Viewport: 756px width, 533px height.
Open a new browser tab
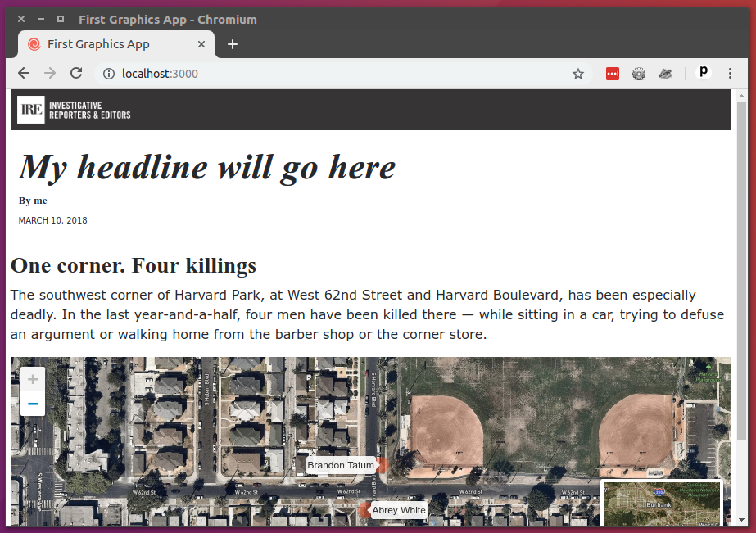233,44
